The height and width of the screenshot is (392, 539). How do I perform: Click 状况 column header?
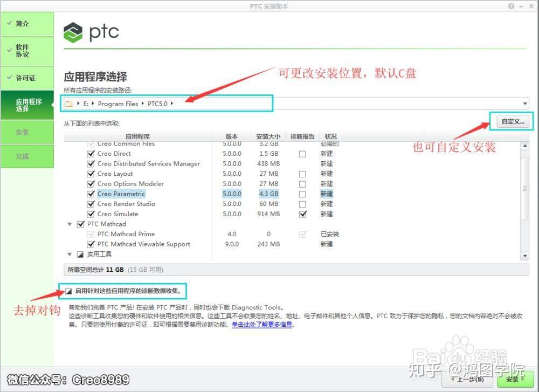(x=331, y=136)
